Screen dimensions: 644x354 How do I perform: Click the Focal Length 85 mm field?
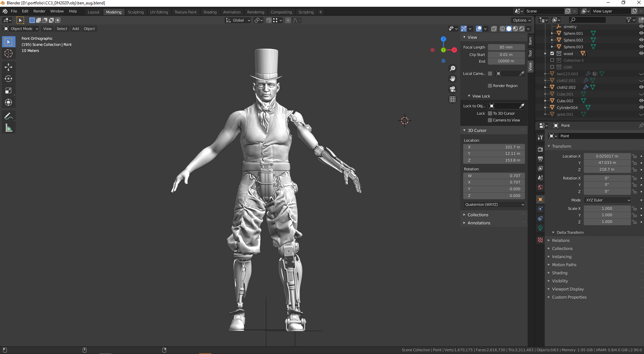pyautogui.click(x=506, y=47)
